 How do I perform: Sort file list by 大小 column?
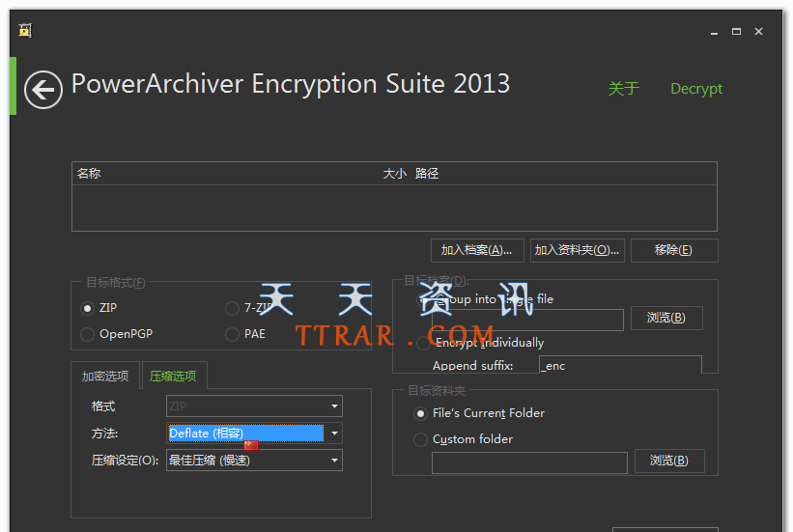[394, 174]
